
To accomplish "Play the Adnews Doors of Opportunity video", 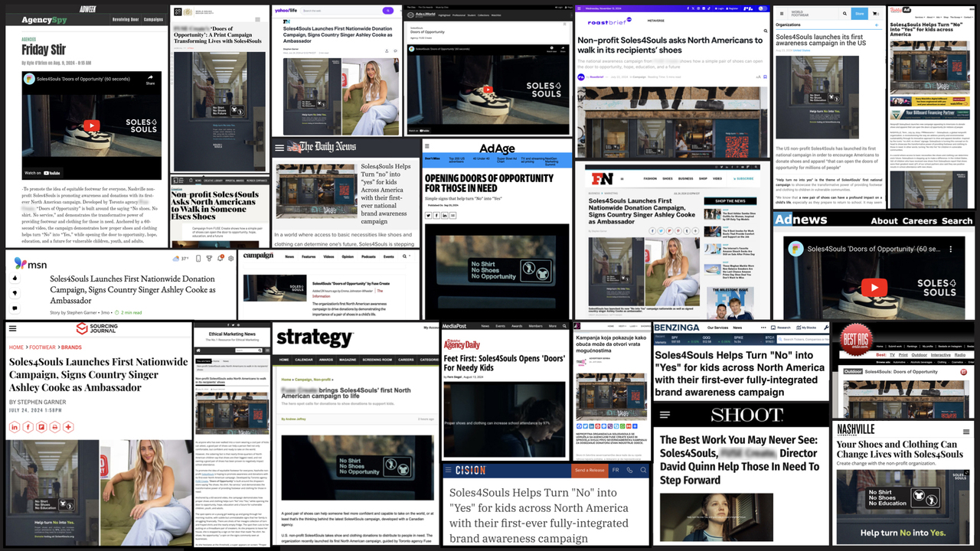I will (874, 288).
